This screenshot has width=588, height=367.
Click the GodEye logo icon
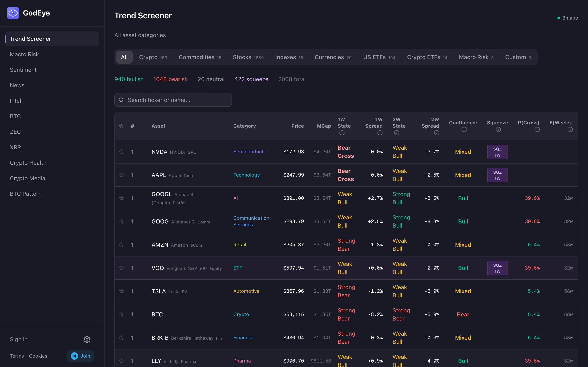(x=13, y=13)
